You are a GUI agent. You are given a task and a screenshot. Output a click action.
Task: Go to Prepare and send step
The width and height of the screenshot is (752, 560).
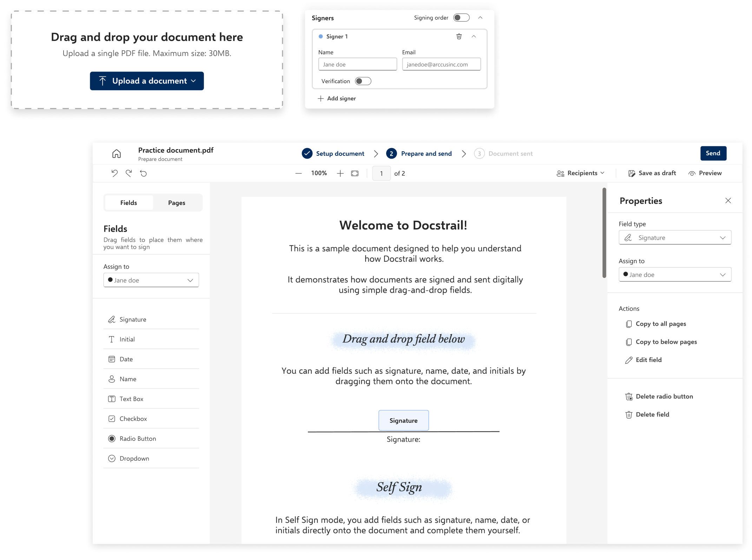419,154
